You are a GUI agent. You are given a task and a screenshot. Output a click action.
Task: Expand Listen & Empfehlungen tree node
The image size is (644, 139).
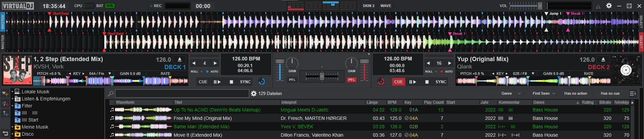[12, 99]
